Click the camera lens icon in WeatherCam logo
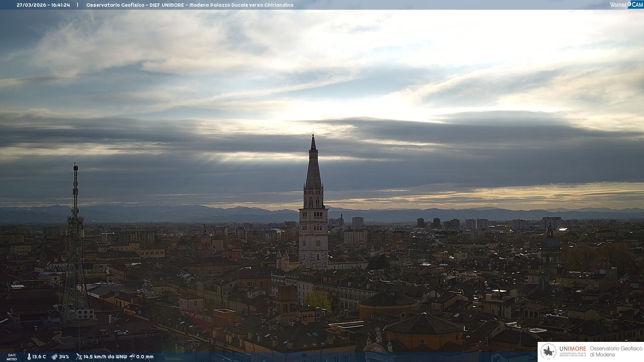 coord(629,4)
